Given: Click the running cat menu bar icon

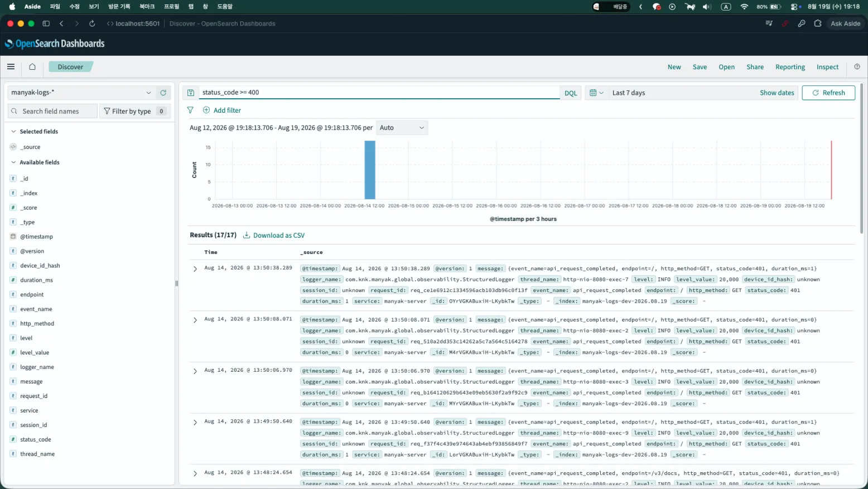Looking at the screenshot, I should click(690, 7).
